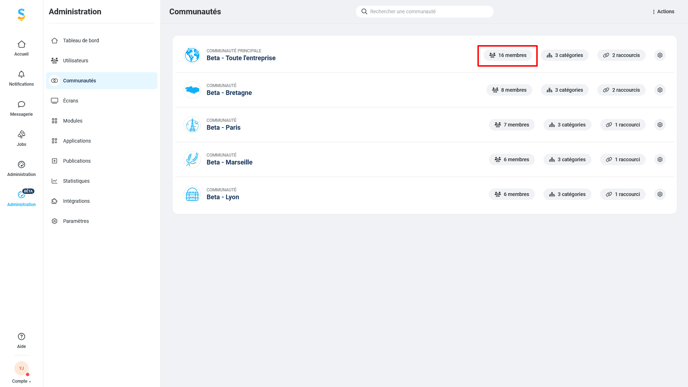The image size is (688, 387).
Task: Open the Beta - Marseille community link
Action: (229, 162)
